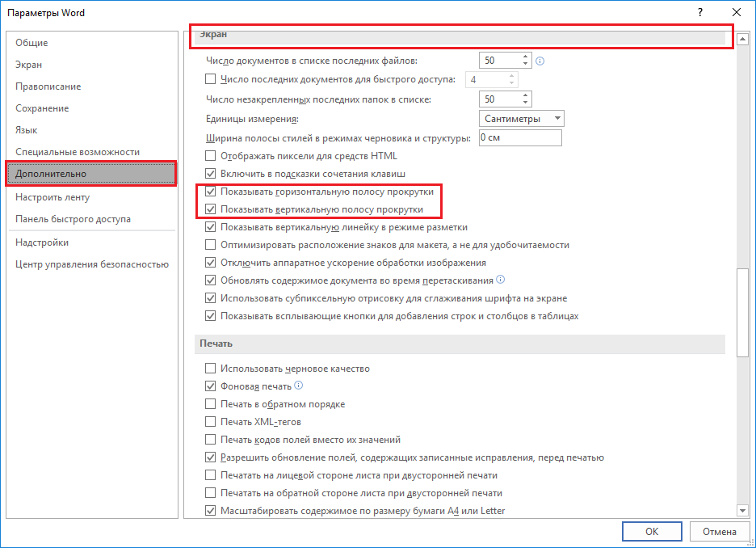Click the scrollbar down arrow

[742, 510]
